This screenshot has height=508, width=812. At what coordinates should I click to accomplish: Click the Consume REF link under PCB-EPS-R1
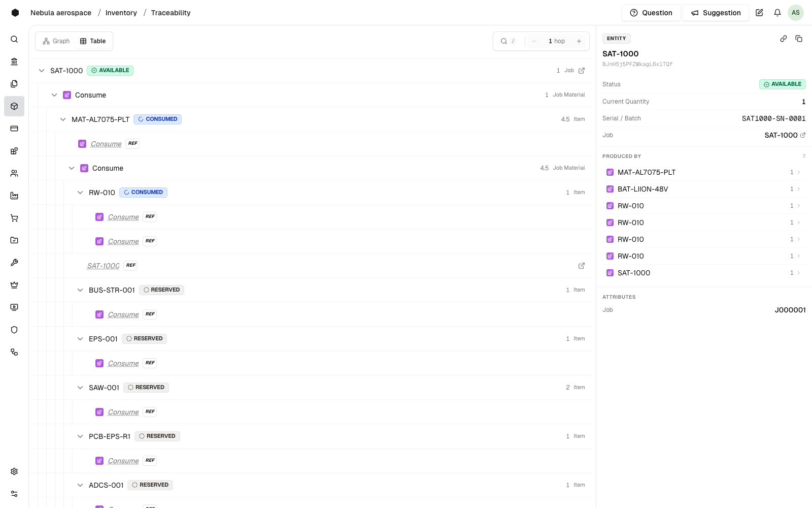coord(123,461)
